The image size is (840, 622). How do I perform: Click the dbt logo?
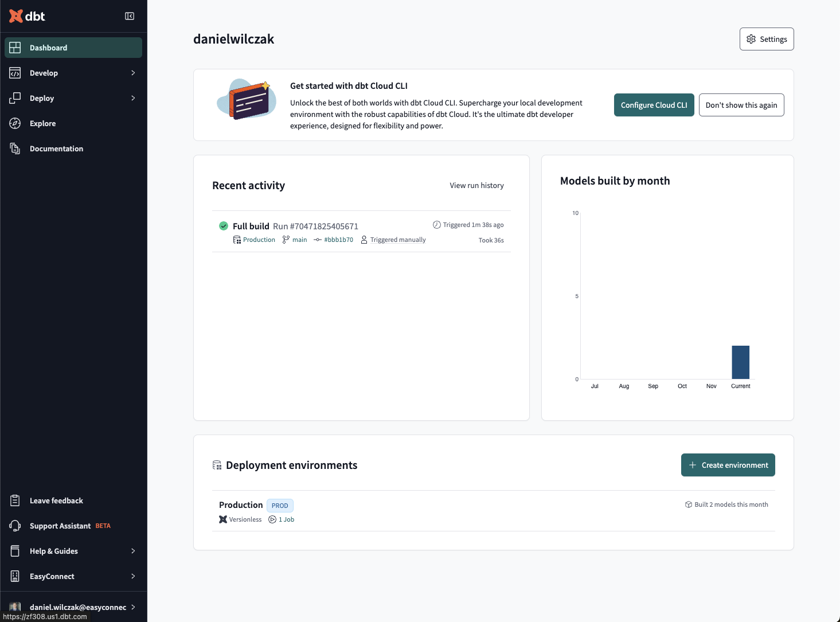click(27, 16)
